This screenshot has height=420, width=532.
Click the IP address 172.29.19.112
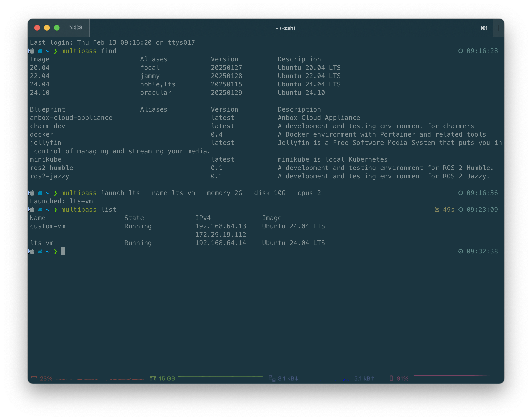pyautogui.click(x=221, y=235)
